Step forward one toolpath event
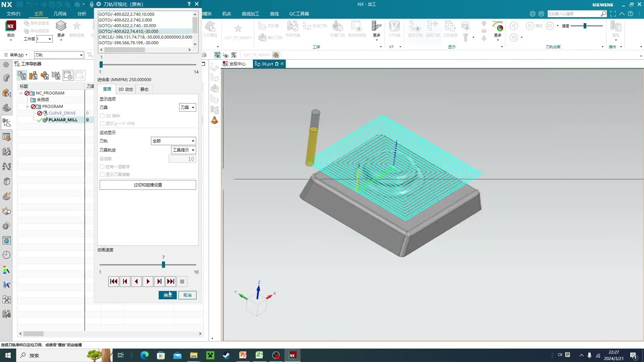 point(159,282)
